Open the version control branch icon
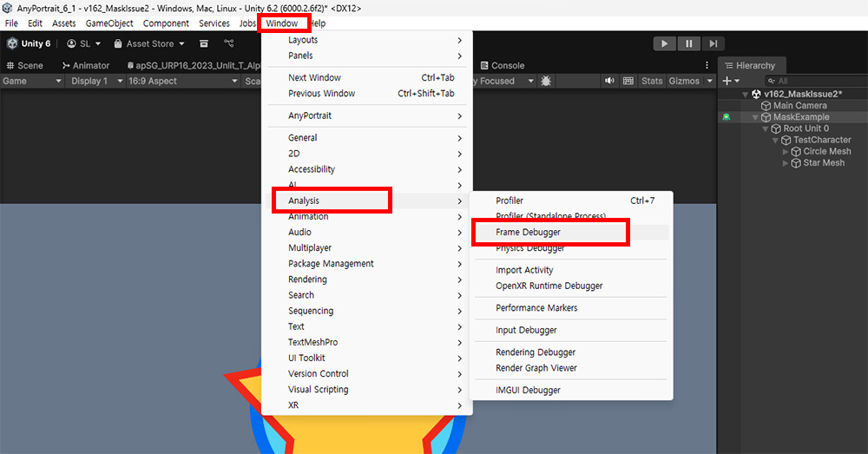 [x=229, y=43]
